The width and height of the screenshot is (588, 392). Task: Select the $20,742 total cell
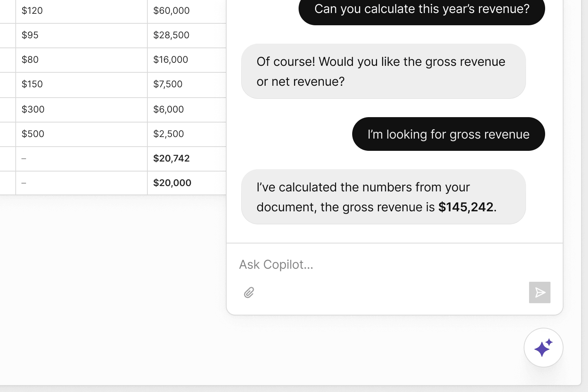(172, 158)
